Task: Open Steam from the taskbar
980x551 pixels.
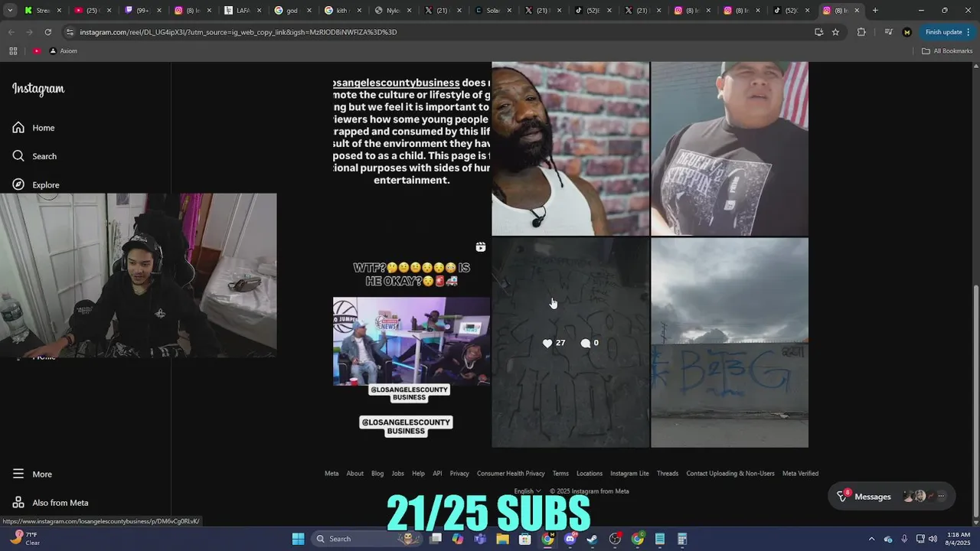Action: tap(592, 539)
